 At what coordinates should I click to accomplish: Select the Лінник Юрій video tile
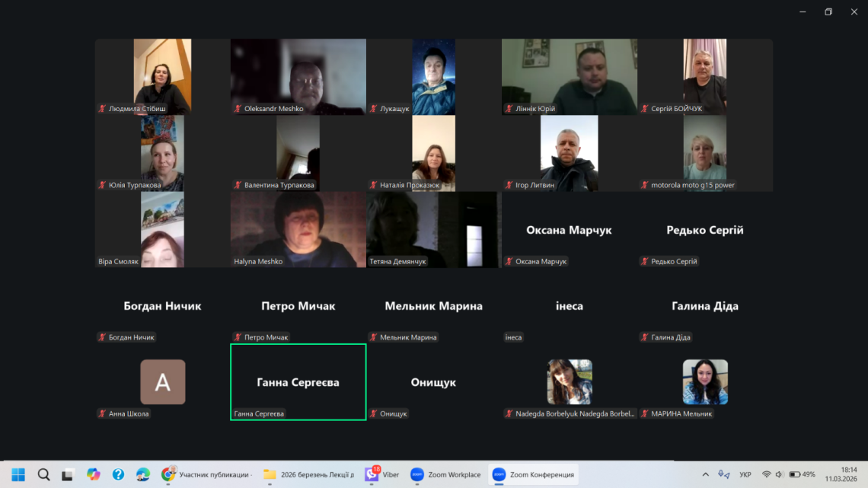569,76
